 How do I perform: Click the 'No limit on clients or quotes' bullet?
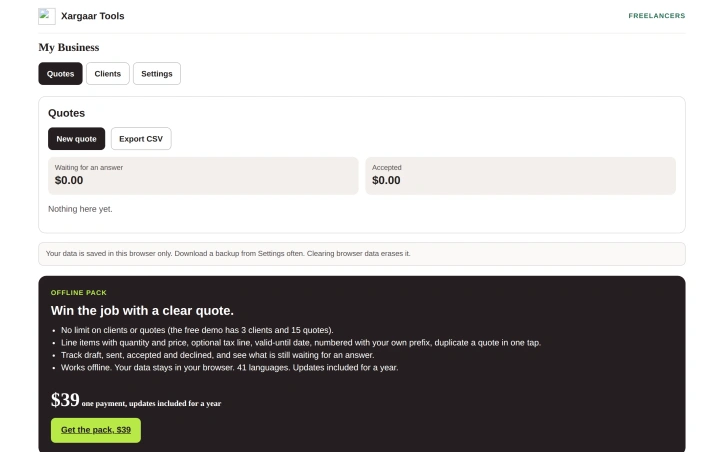click(197, 330)
